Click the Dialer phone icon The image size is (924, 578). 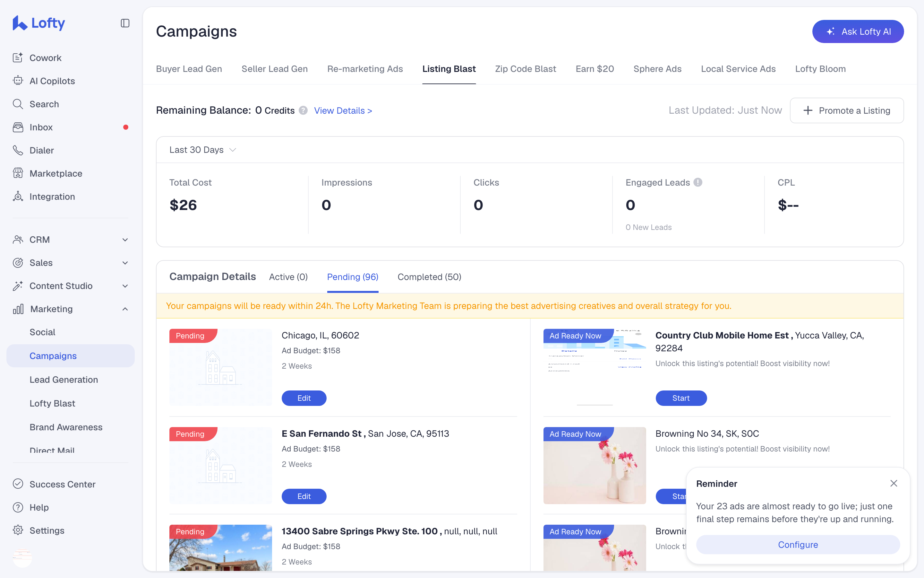click(18, 150)
